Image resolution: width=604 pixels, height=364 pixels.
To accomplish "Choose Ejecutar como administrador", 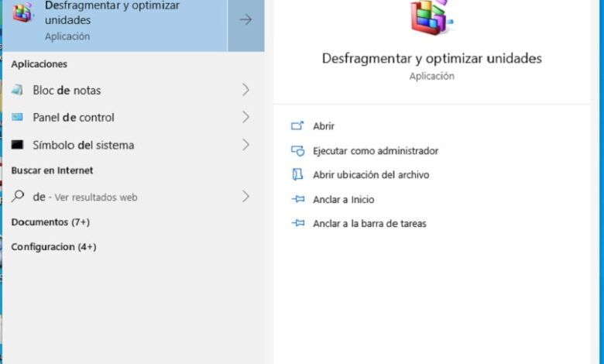I will (376, 151).
